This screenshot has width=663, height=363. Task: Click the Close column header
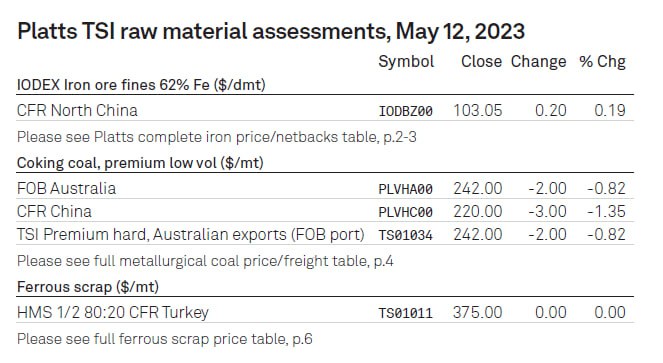tap(481, 62)
